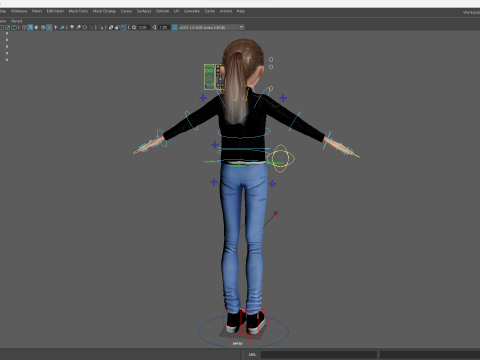Viewport: 480px width, 360px height.
Task: Click the Exposure reset icon
Action: click(134, 27)
